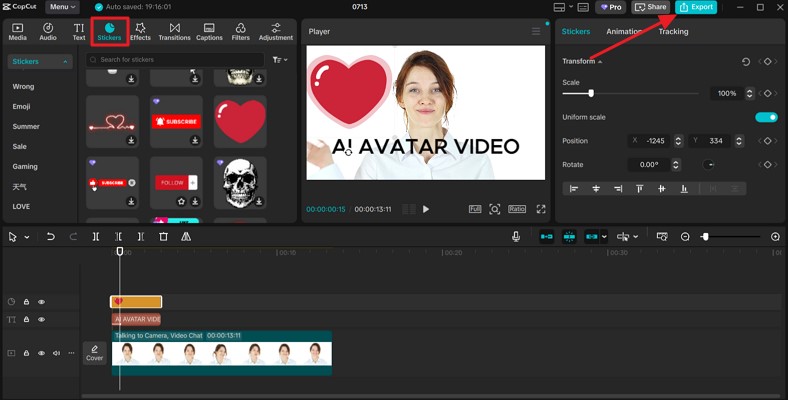The height and width of the screenshot is (400, 788).
Task: Click the Rotate angle field
Action: pos(649,165)
